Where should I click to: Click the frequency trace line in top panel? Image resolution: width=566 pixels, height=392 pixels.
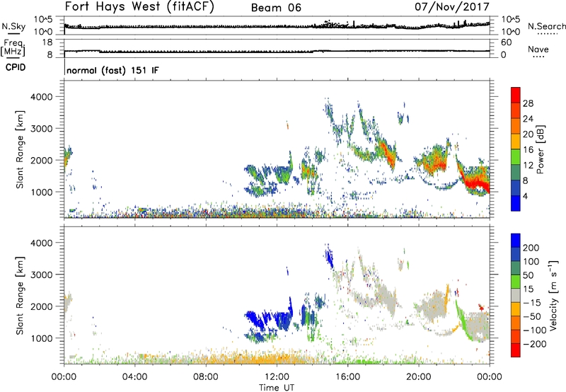pos(277,52)
